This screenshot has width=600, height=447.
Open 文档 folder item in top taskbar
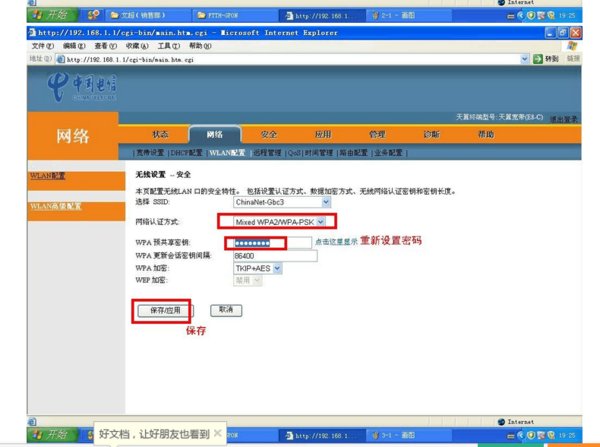(148, 15)
